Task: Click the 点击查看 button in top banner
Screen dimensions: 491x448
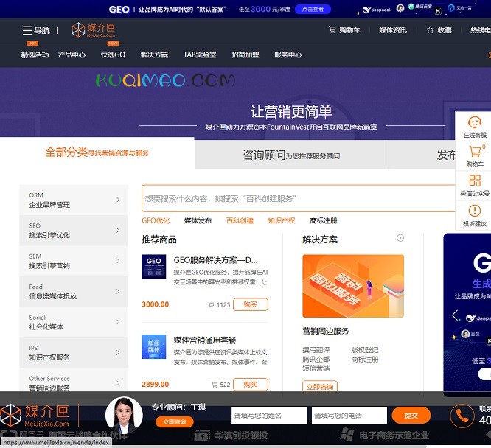Action: pos(313,10)
